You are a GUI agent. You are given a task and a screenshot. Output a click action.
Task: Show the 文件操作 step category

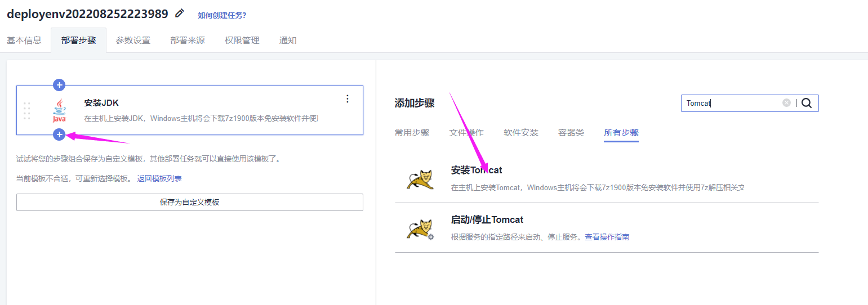[466, 133]
